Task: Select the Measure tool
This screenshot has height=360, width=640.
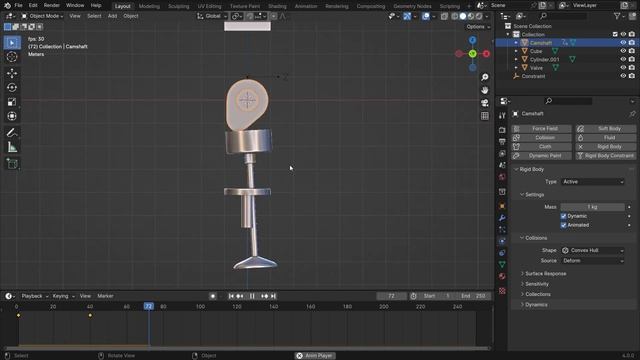Action: 12,147
